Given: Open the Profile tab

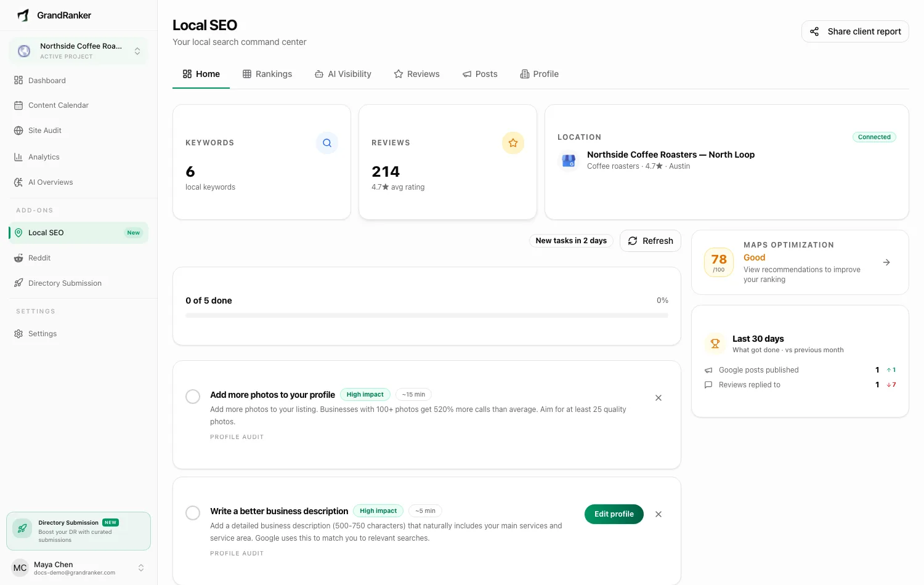Looking at the screenshot, I should pyautogui.click(x=540, y=74).
